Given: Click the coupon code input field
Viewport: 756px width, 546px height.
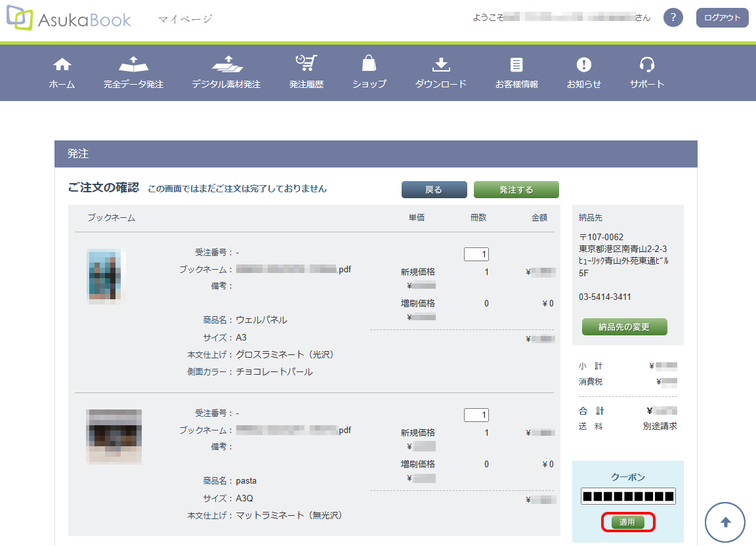Looking at the screenshot, I should pyautogui.click(x=628, y=497).
